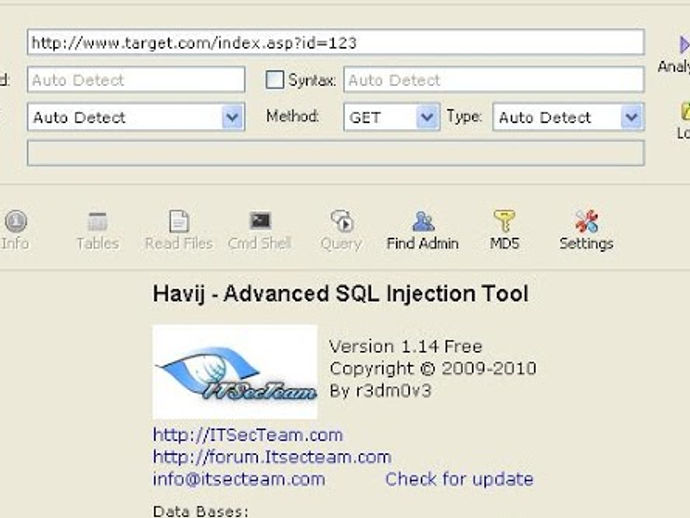This screenshot has height=518, width=690.
Task: Open the Query tool
Action: click(341, 221)
